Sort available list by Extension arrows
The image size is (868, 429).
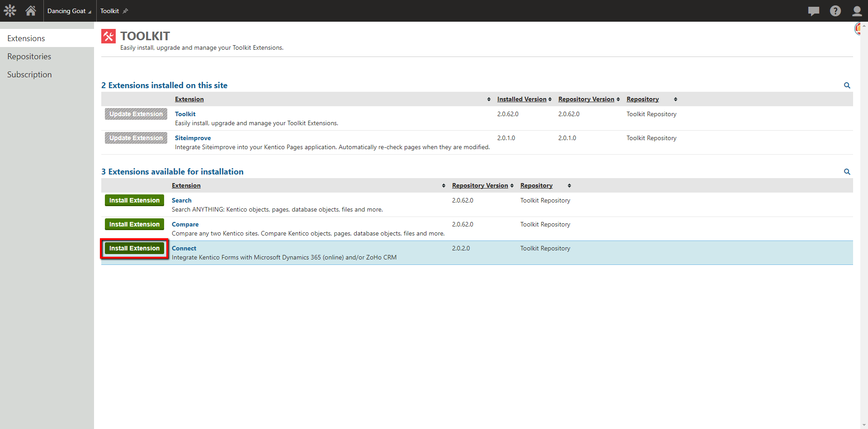pos(443,186)
